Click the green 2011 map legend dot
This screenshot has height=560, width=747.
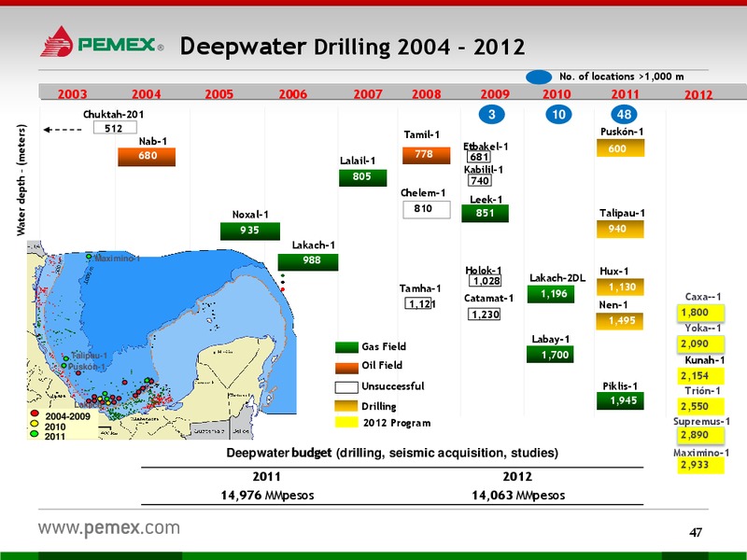click(x=35, y=433)
